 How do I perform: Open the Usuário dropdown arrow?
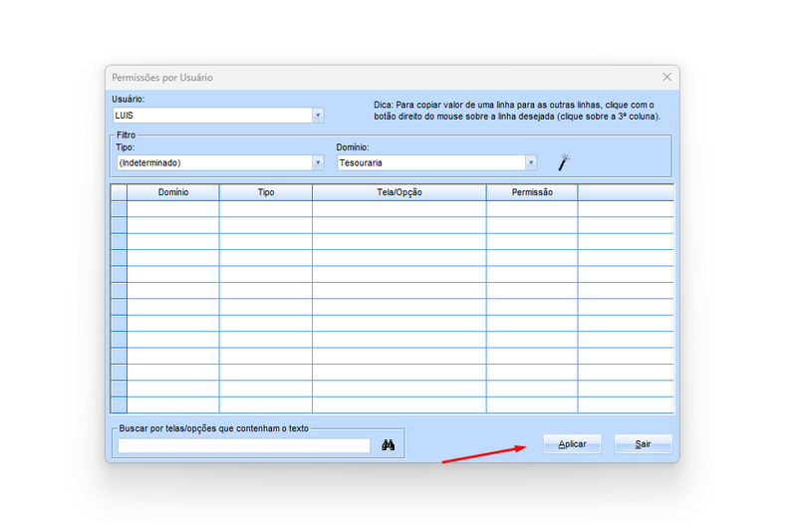[318, 116]
